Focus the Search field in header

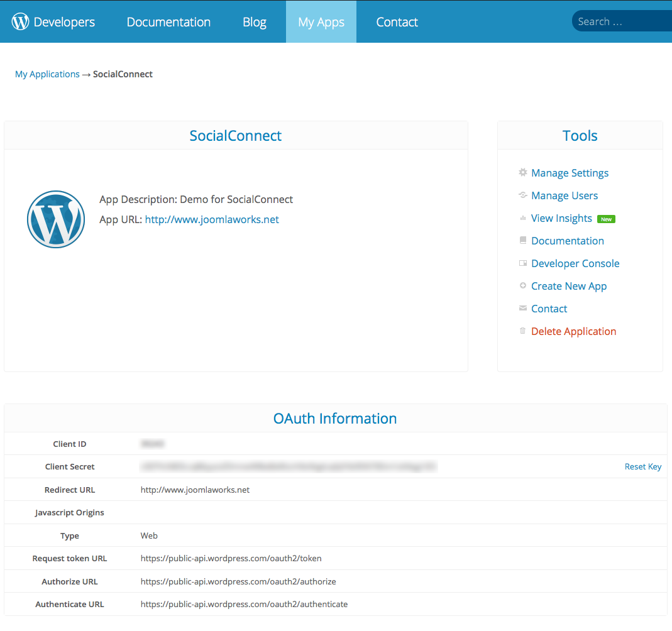(622, 21)
